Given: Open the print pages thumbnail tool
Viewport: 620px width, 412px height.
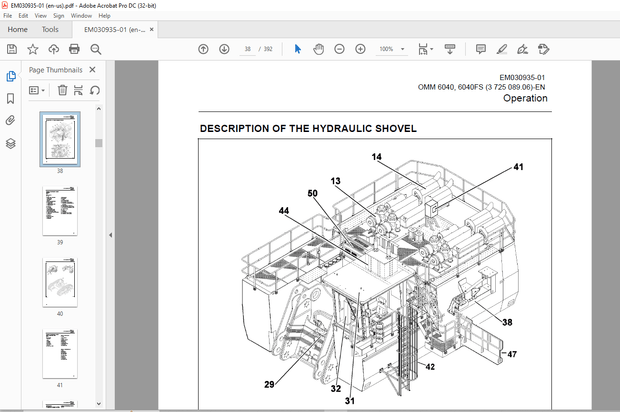Looking at the screenshot, I should [78, 90].
